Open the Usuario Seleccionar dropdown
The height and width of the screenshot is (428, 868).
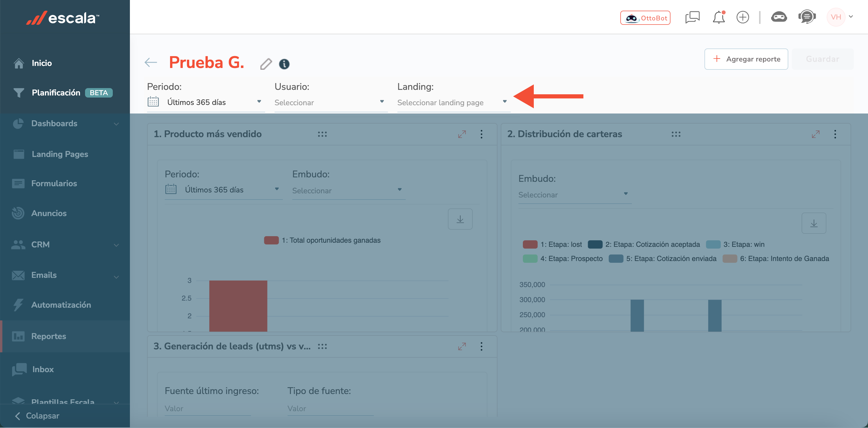pyautogui.click(x=331, y=102)
